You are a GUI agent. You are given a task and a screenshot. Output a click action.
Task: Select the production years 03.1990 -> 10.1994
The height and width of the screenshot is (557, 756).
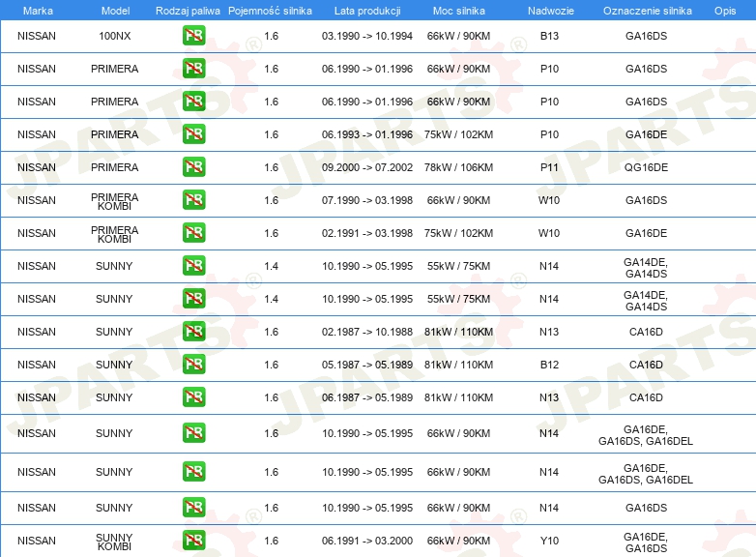tap(367, 36)
